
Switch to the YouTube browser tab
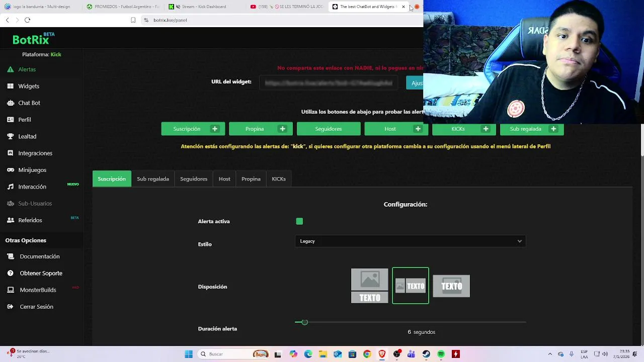[x=287, y=7]
